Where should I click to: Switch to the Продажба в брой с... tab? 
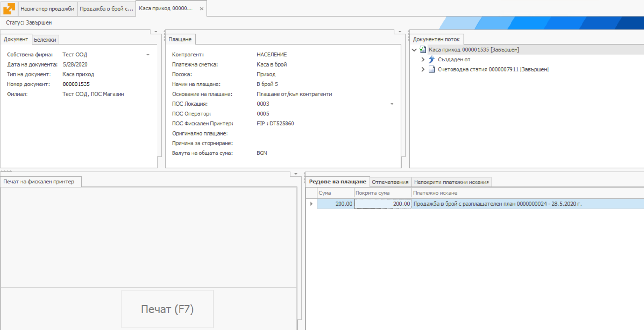tap(106, 9)
